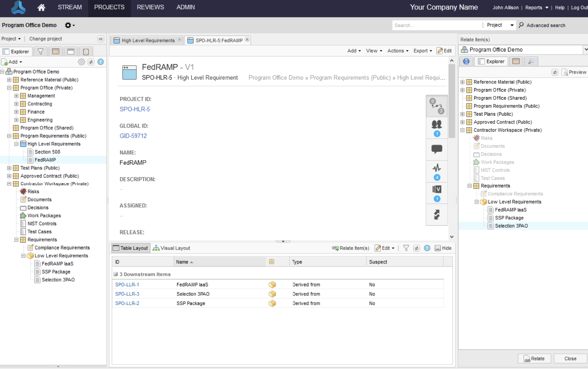The image size is (588, 369).
Task: Hide the relationships bottom panel
Action: point(443,248)
